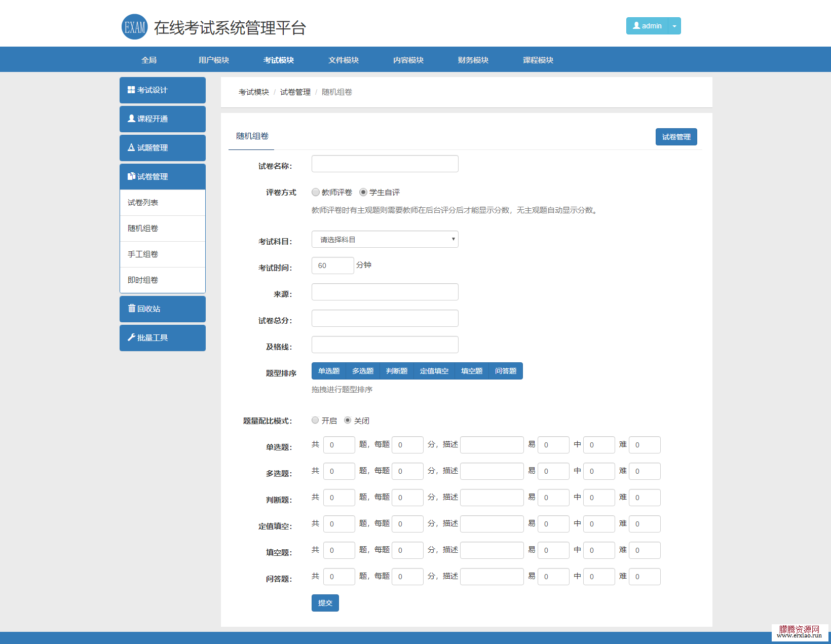
Task: Collapse the 试卷管理 sidebar section
Action: pyautogui.click(x=163, y=177)
